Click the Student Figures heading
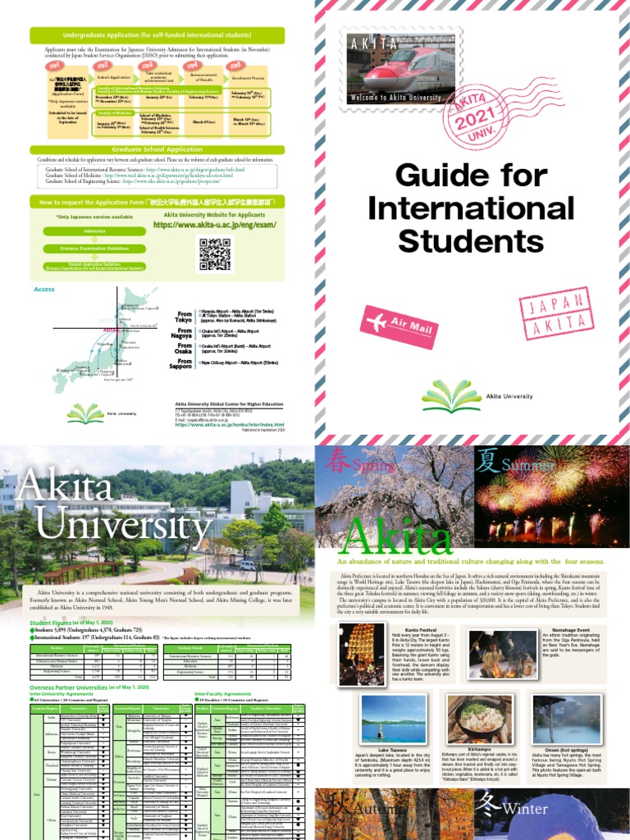Viewport: 630px width, 840px height. tap(71, 623)
